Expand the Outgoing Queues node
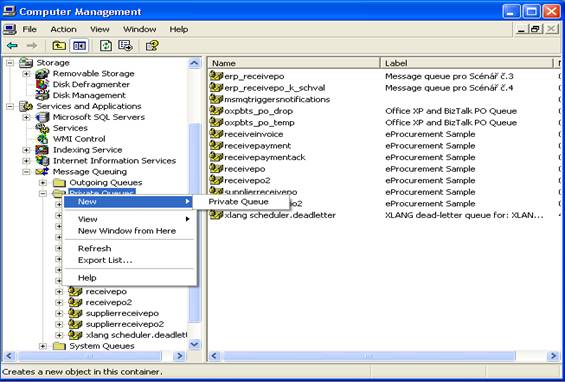Image resolution: width=565 pixels, height=382 pixels. pos(43,182)
